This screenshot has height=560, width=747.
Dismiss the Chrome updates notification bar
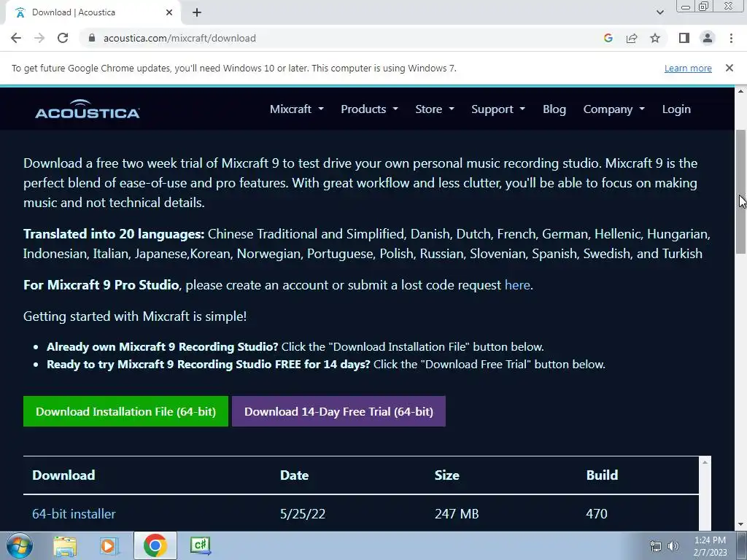pyautogui.click(x=729, y=68)
